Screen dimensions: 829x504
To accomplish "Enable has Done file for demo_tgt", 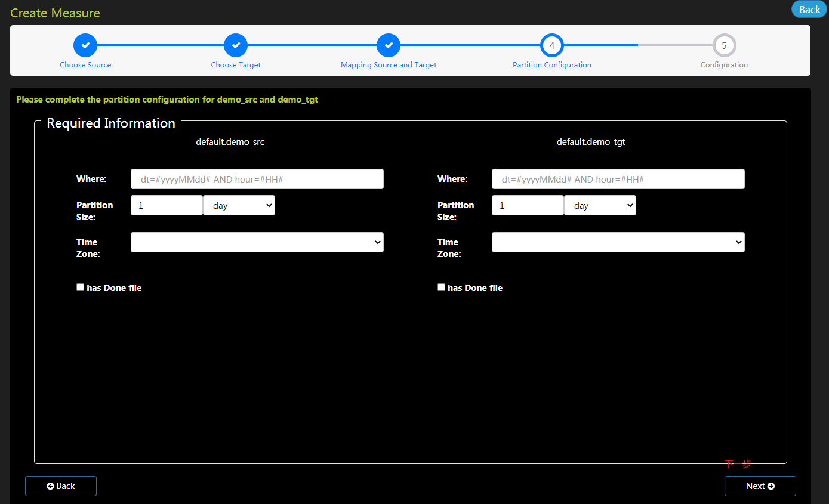I will pyautogui.click(x=442, y=287).
